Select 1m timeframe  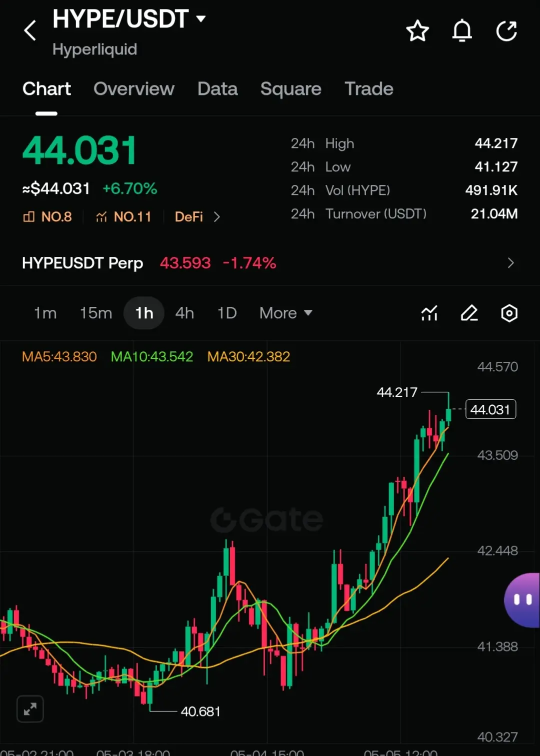click(45, 313)
